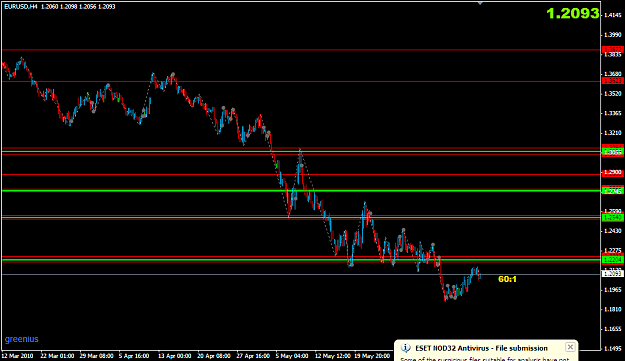The image size is (625, 361).
Task: Click the 12 May 12:00 time label
Action: click(332, 356)
